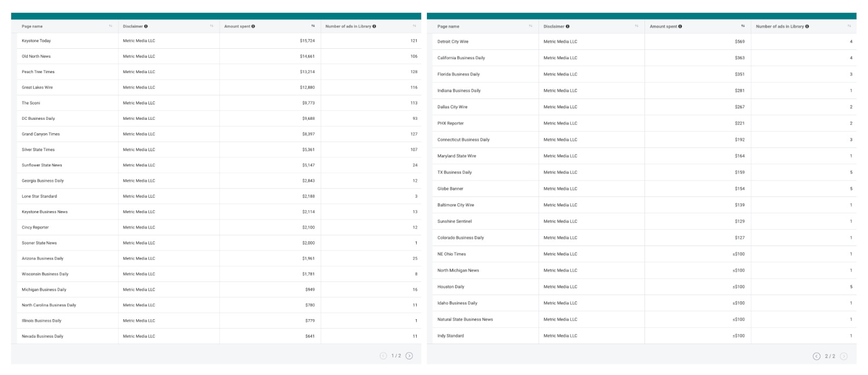The image size is (868, 375).
Task: Go to next page from page 1/2
Action: 409,355
